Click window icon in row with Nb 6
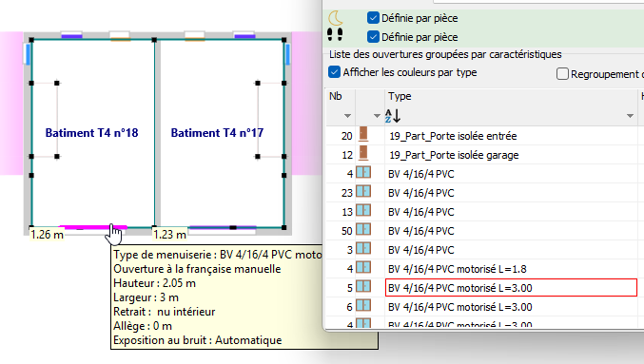644x364 pixels. point(363,306)
